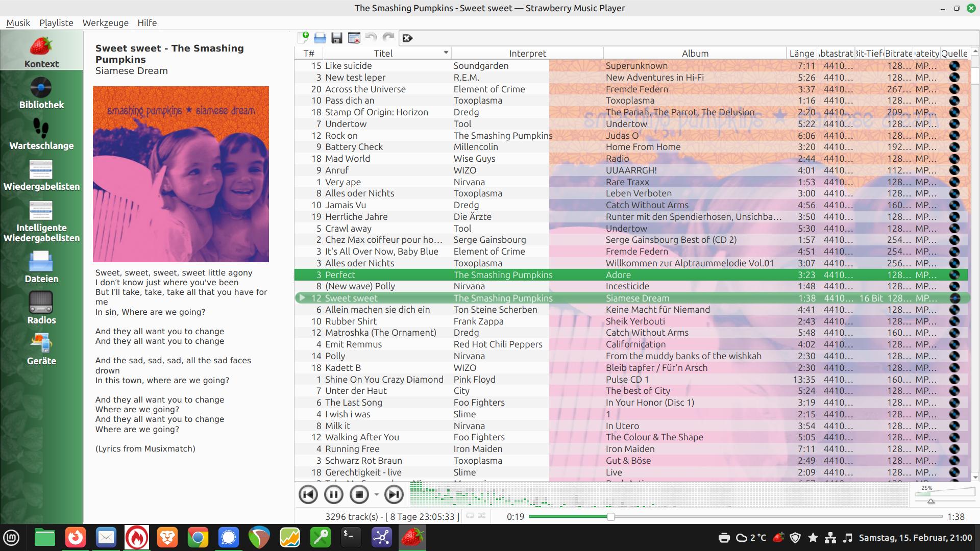This screenshot has height=551, width=980.
Task: Open the Playliste menu
Action: tap(56, 23)
